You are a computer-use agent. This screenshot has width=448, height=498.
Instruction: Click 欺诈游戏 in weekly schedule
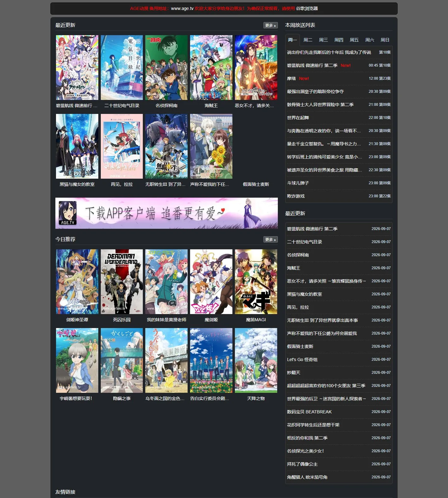pos(296,196)
